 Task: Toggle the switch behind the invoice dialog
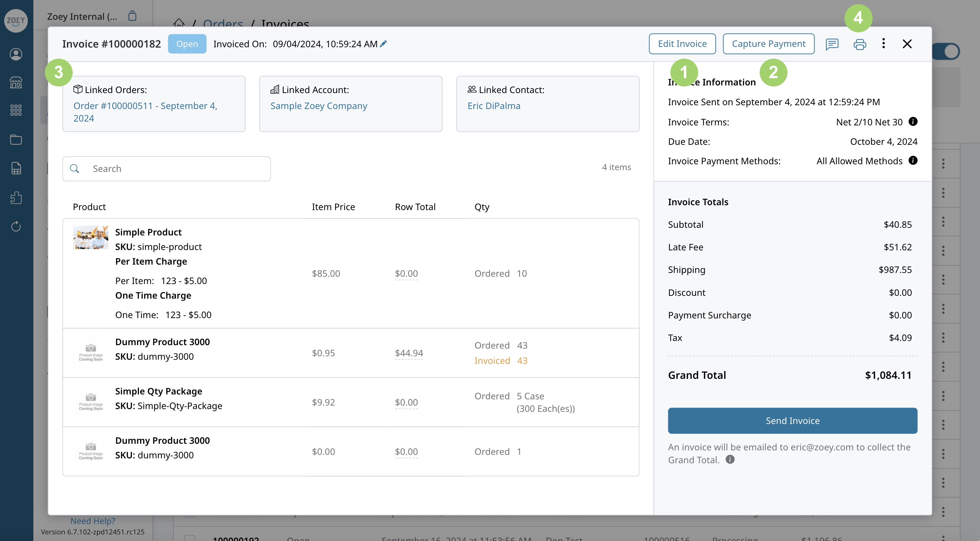pos(947,51)
